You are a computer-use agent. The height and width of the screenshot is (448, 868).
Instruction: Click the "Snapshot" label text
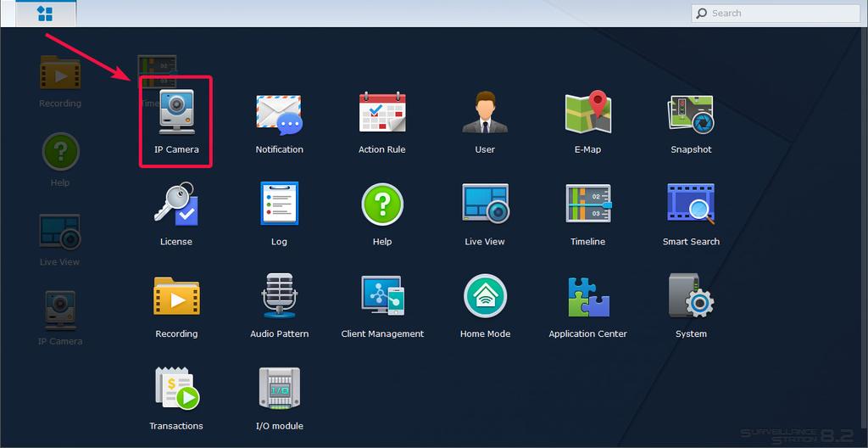click(x=691, y=149)
